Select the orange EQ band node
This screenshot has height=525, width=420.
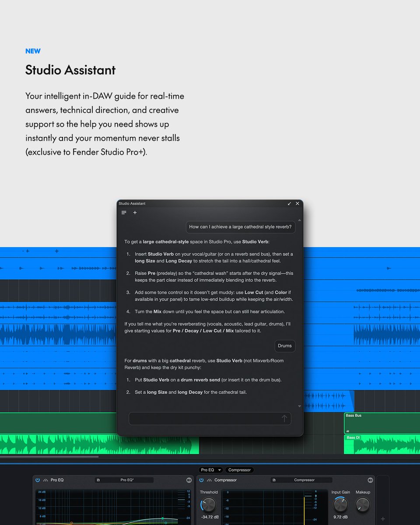click(71, 522)
